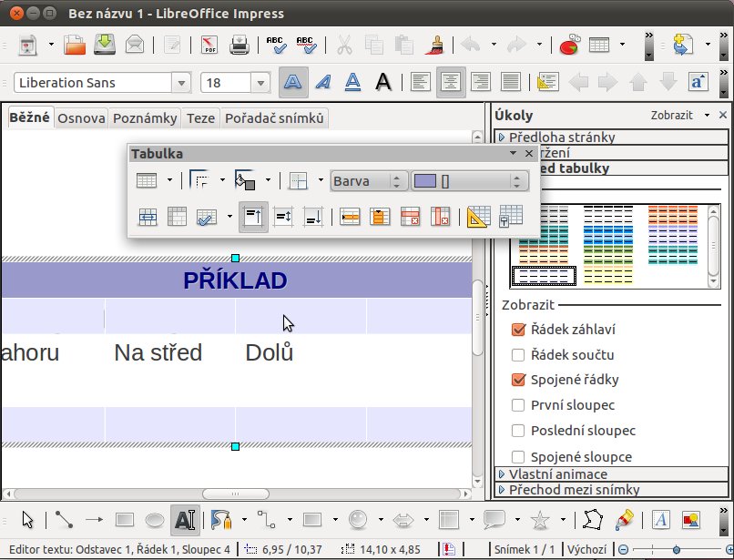Image resolution: width=734 pixels, height=560 pixels.
Task: Align cell contents to bottom
Action: 313,217
